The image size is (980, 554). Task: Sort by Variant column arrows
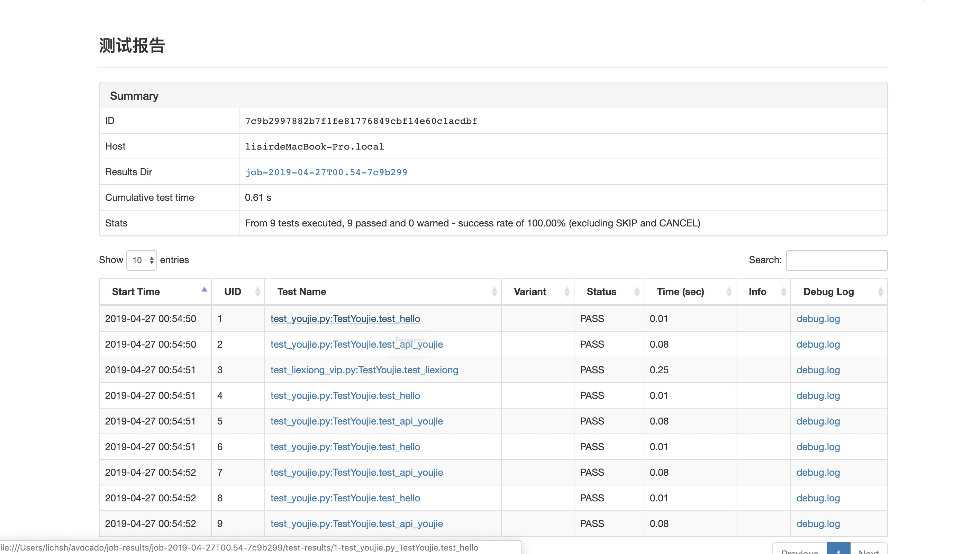click(x=567, y=292)
